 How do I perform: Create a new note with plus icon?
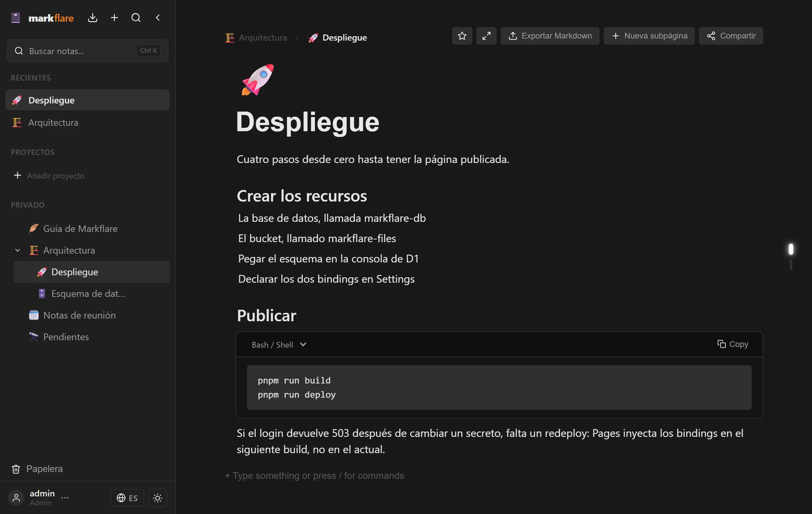tap(114, 18)
